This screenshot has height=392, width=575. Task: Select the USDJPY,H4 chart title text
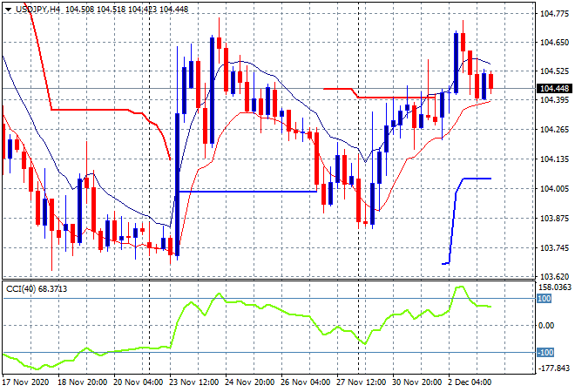[x=37, y=10]
